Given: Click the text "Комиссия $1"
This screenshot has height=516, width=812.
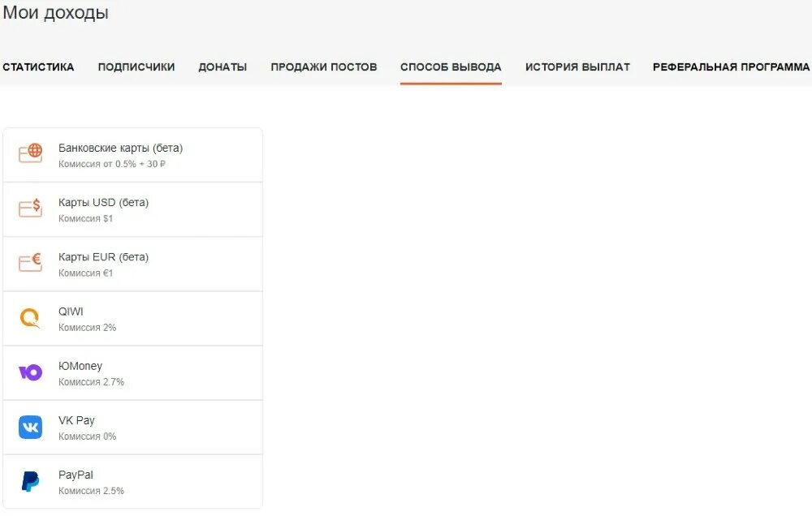Looking at the screenshot, I should (85, 218).
